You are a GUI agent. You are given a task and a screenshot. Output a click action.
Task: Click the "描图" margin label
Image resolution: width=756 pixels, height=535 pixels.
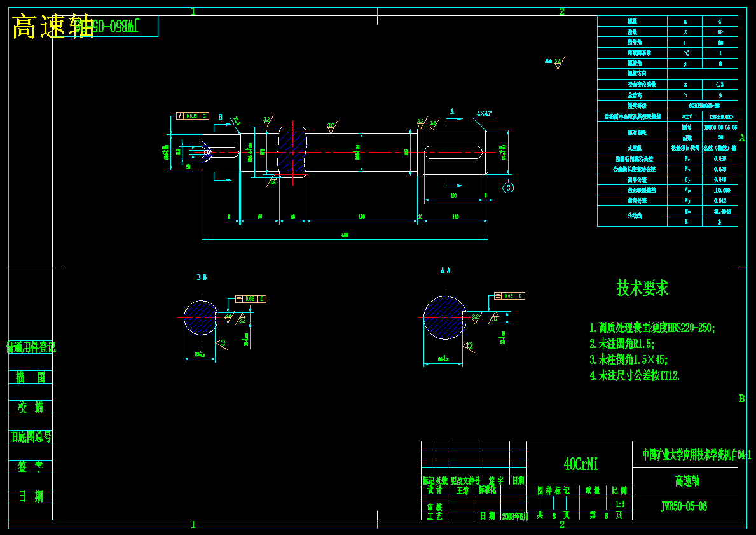pos(31,377)
